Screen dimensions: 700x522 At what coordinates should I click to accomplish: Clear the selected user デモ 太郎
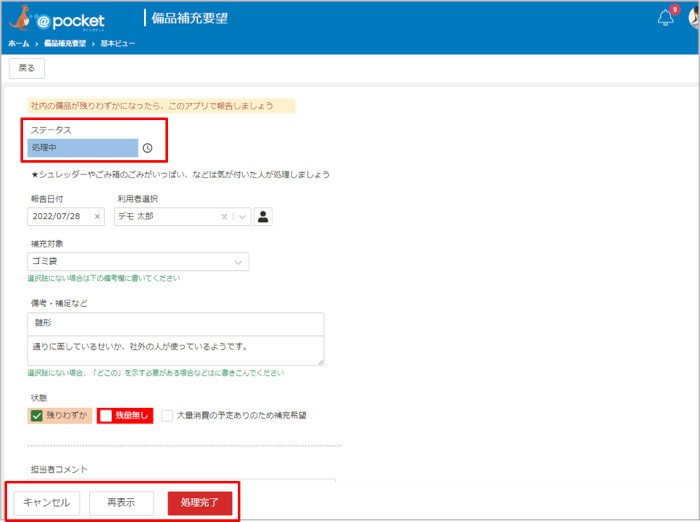coord(224,217)
